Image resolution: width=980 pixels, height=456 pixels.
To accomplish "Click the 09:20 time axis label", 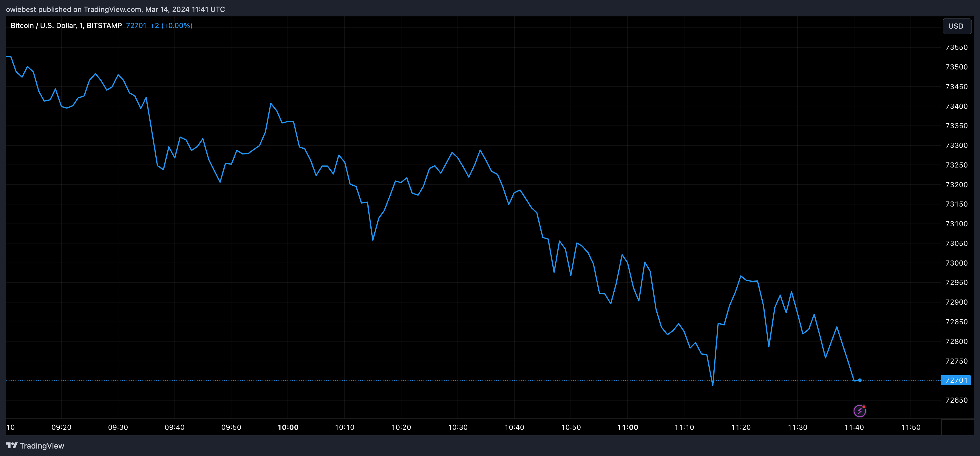I will pos(61,427).
